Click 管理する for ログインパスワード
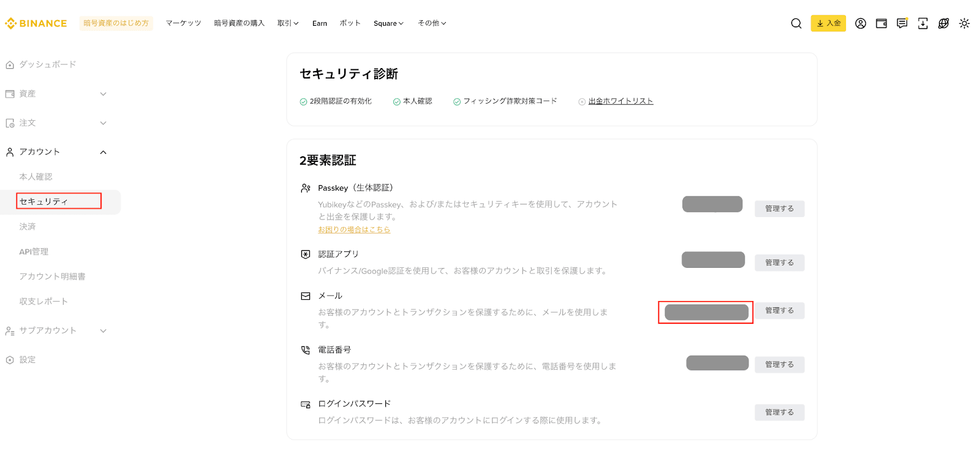Viewport: 980px width, 450px height. click(779, 412)
